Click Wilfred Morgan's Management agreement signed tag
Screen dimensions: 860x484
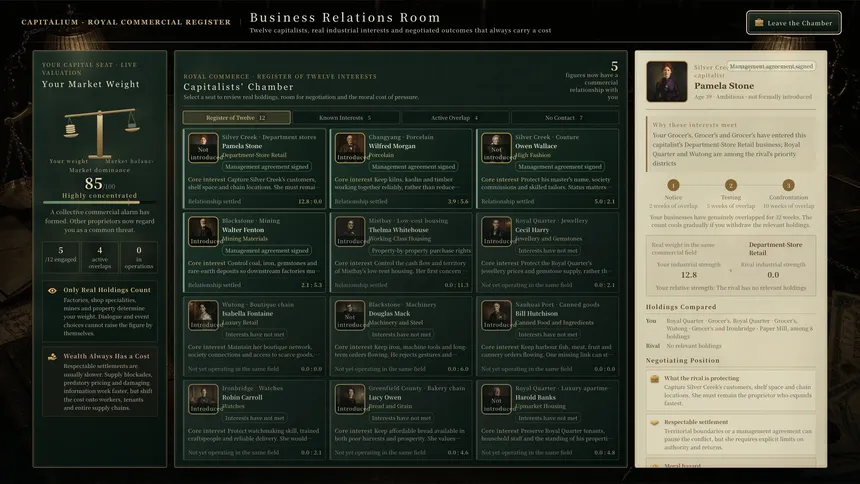tap(413, 167)
